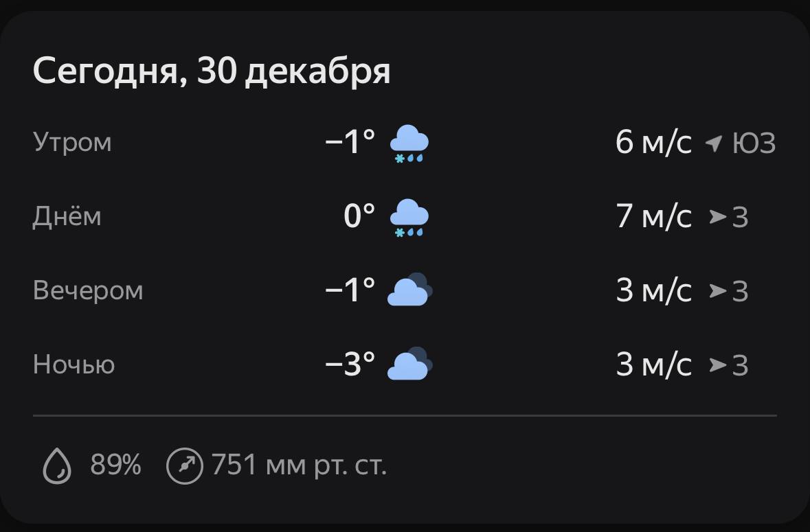Click the night west wind arrow
The image size is (810, 532).
click(718, 365)
